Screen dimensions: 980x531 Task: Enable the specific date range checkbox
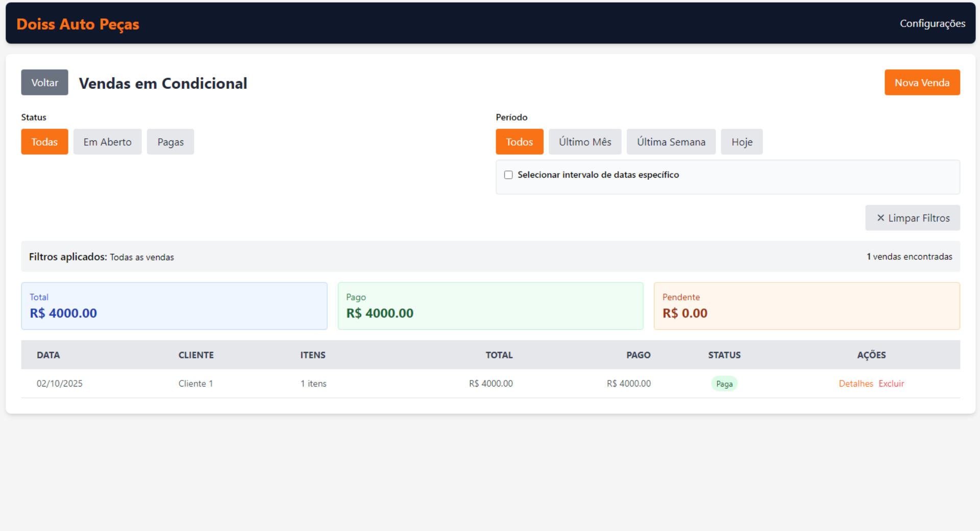tap(508, 175)
